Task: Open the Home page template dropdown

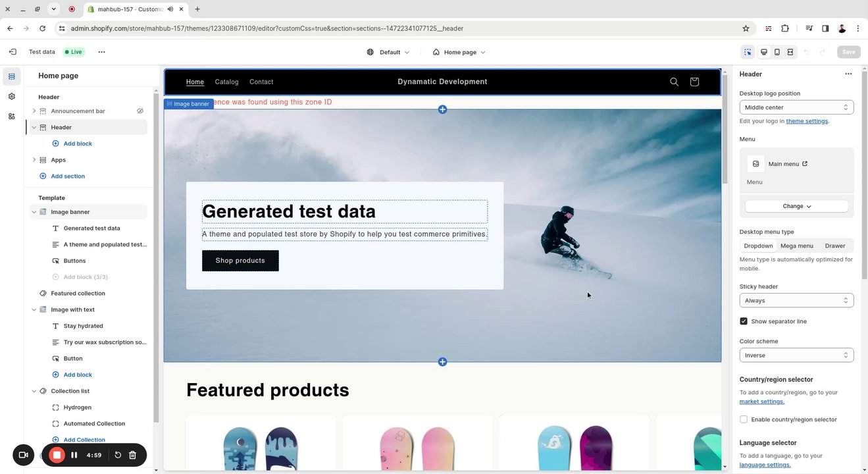Action: (x=459, y=52)
